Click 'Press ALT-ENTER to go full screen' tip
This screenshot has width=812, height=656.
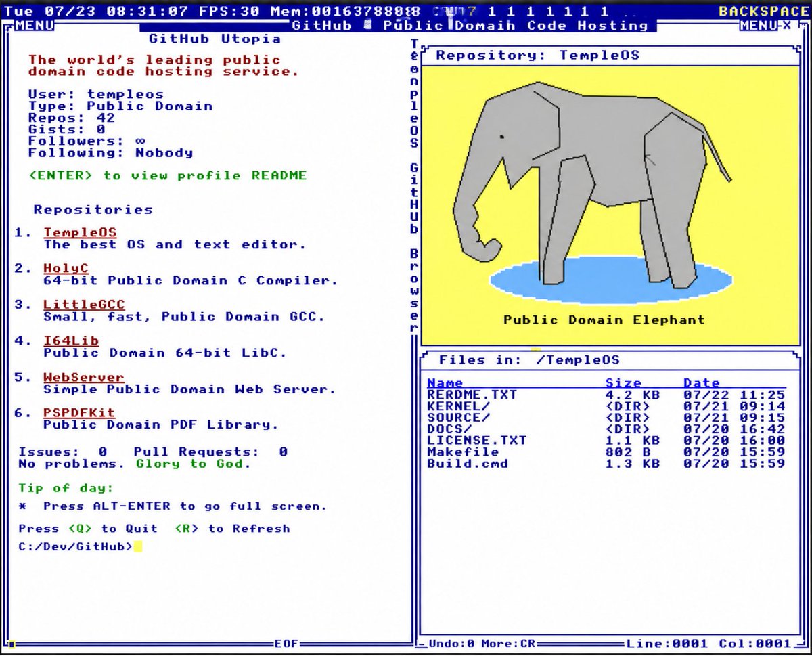(185, 506)
